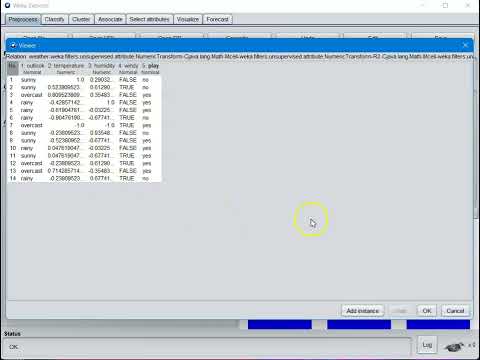Click the Viewer dialog title icon
Image resolution: width=480 pixels, height=360 pixels.
13,45
